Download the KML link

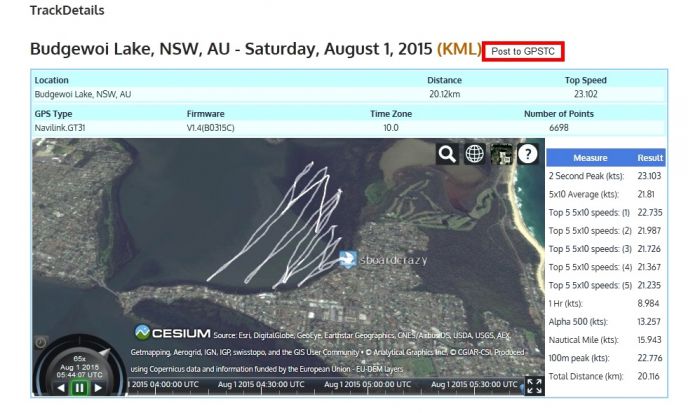tap(459, 49)
